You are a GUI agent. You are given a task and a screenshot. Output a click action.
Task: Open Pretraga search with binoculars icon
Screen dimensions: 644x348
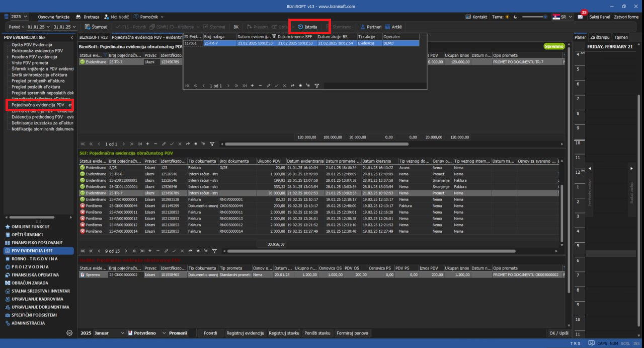click(78, 17)
